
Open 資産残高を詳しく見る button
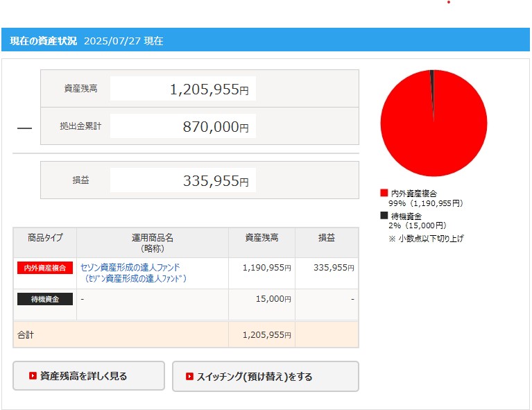tap(89, 376)
